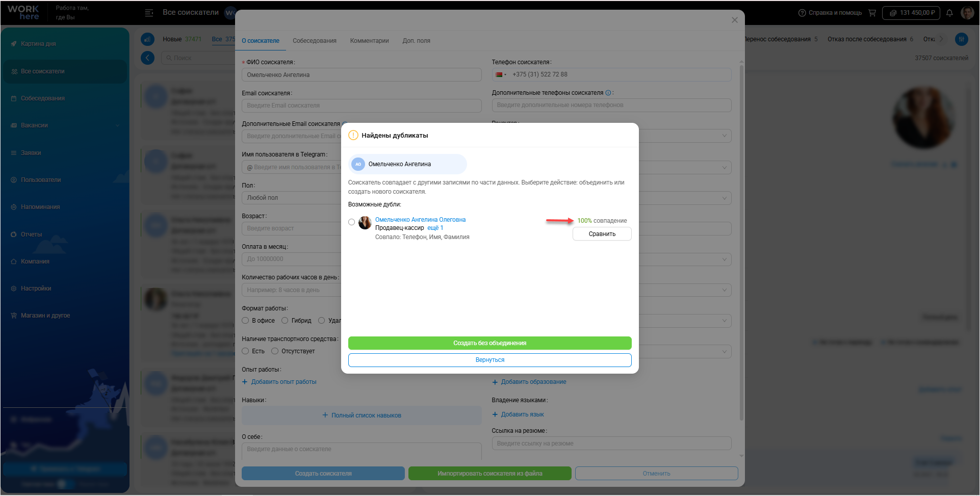980x496 pixels.
Task: Click the Дополнительные телефоны input field
Action: pyautogui.click(x=611, y=105)
